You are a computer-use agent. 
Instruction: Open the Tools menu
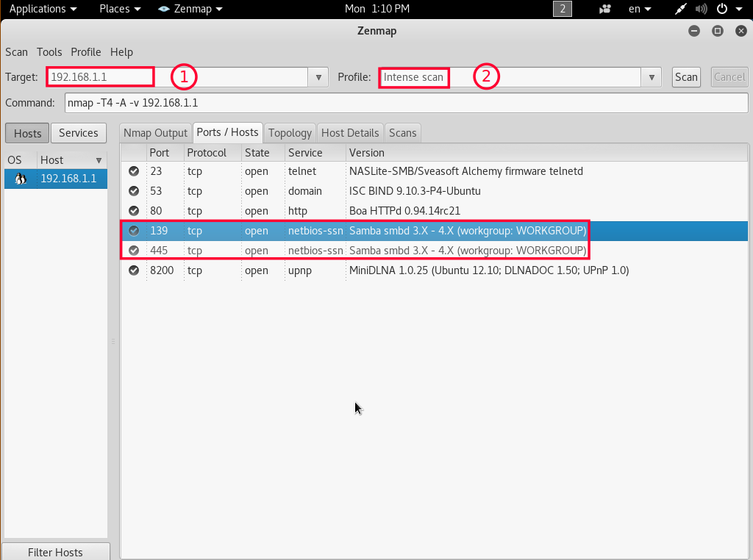(x=49, y=52)
